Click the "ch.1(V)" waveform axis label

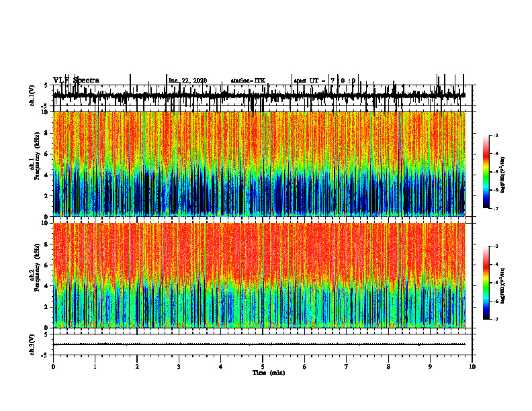pos(32,95)
